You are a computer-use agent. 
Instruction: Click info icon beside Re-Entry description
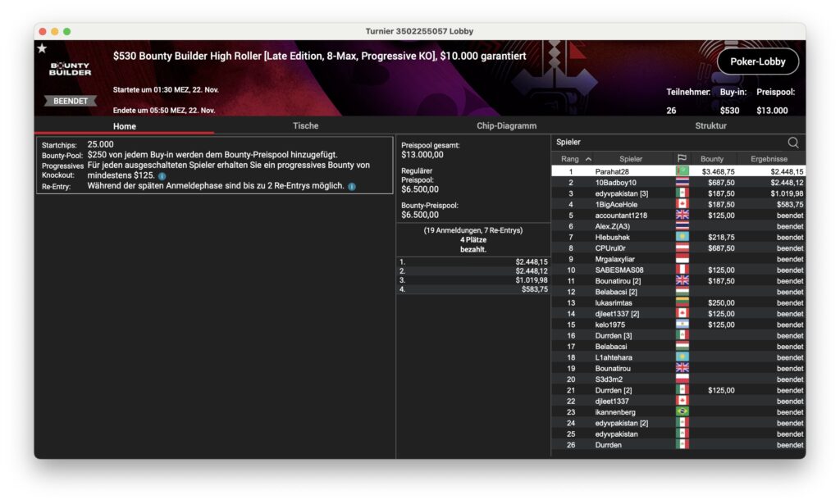[x=351, y=187]
